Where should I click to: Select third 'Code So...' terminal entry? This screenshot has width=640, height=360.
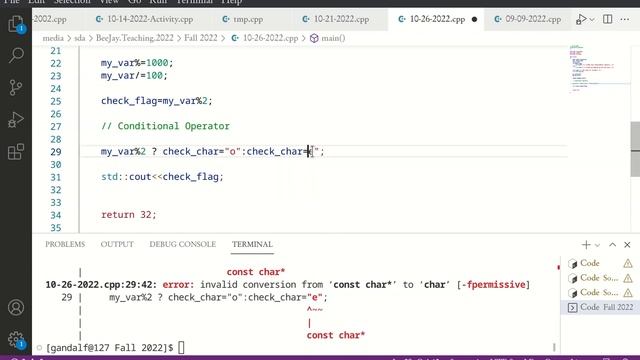click(x=600, y=293)
